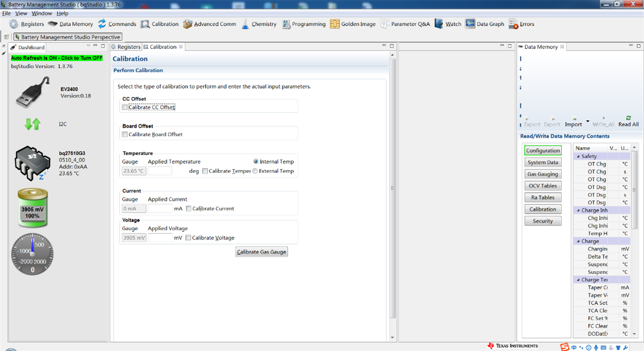Image resolution: width=644 pixels, height=351 pixels.
Task: Click the Read All refresh icon
Action: click(628, 118)
